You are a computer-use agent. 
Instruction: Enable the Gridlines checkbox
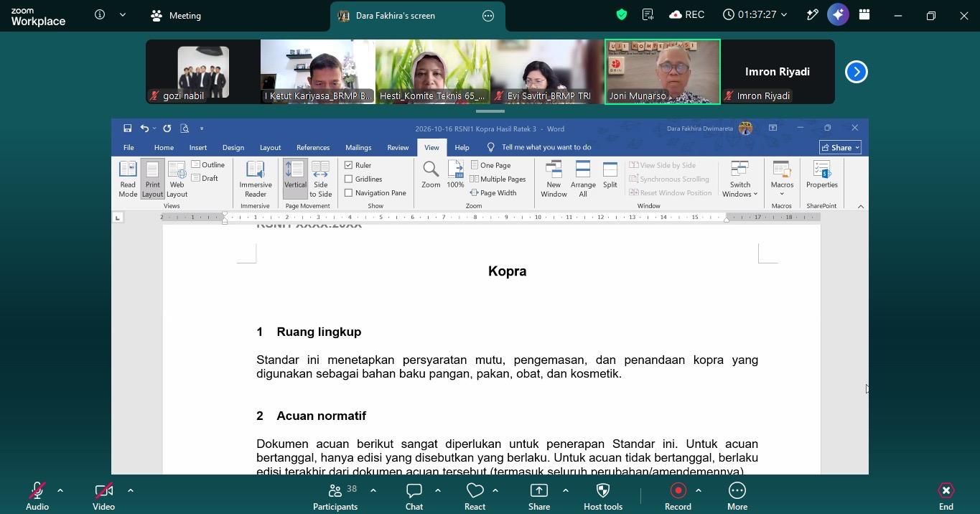(x=348, y=179)
